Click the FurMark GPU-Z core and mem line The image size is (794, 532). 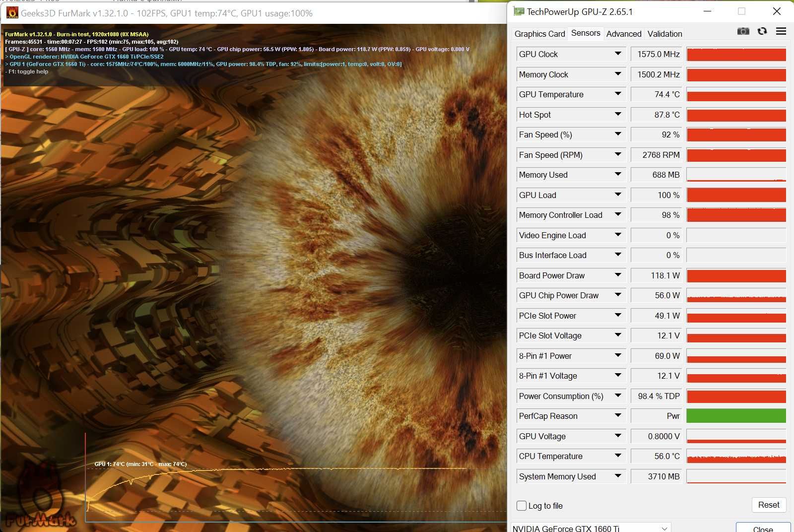(x=237, y=49)
